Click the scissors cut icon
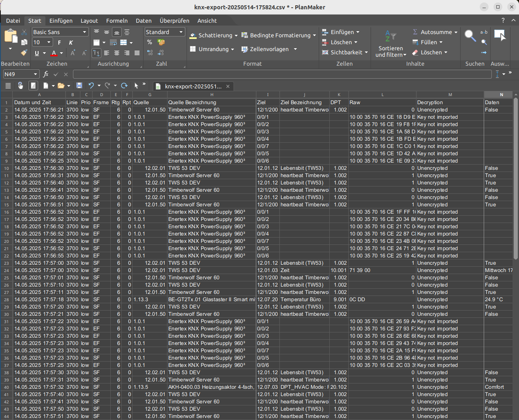The image size is (519, 420). tap(24, 32)
